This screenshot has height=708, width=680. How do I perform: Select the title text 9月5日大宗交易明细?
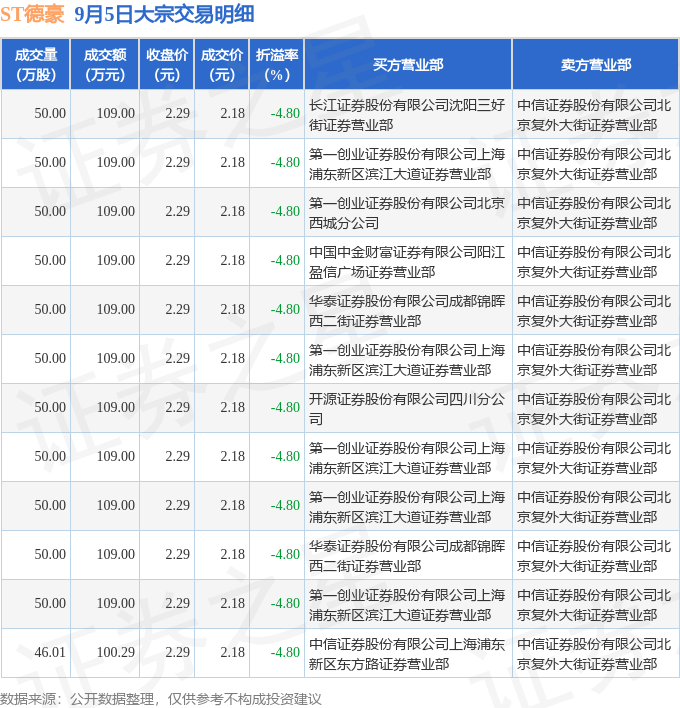click(x=164, y=14)
